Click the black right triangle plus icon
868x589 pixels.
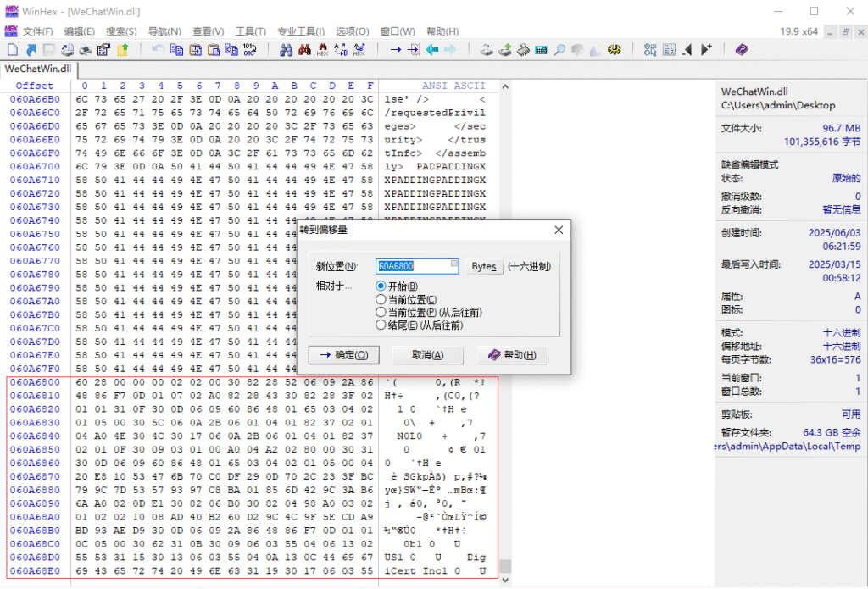pyautogui.click(x=706, y=50)
